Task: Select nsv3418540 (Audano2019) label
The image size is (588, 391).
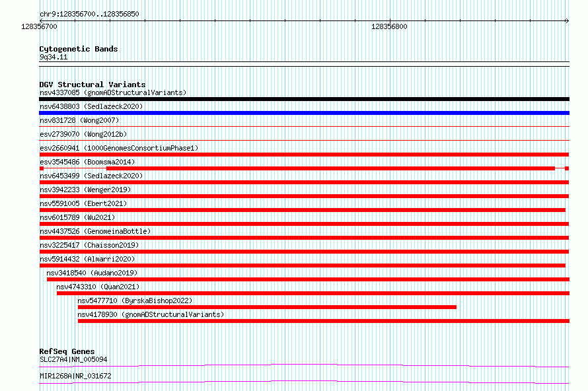Action: (x=92, y=273)
